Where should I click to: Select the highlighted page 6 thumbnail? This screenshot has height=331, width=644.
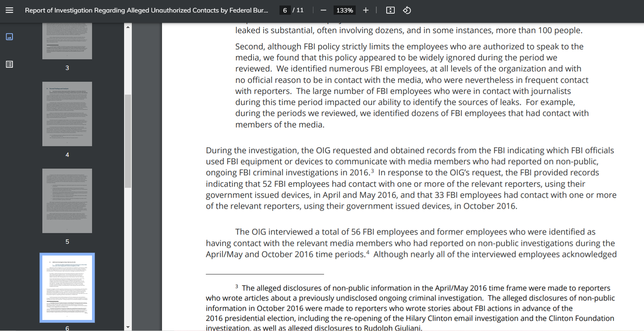point(67,288)
